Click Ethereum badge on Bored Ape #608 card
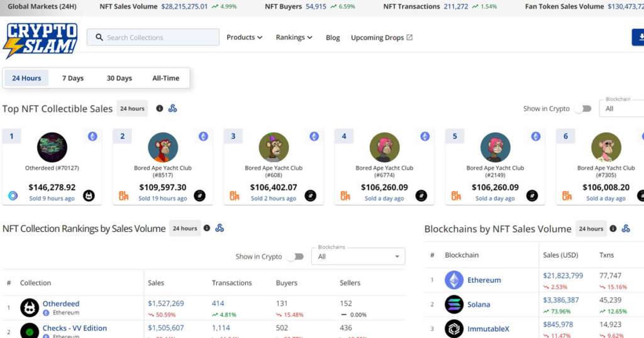Viewport: 644px width, 338px height. click(314, 136)
